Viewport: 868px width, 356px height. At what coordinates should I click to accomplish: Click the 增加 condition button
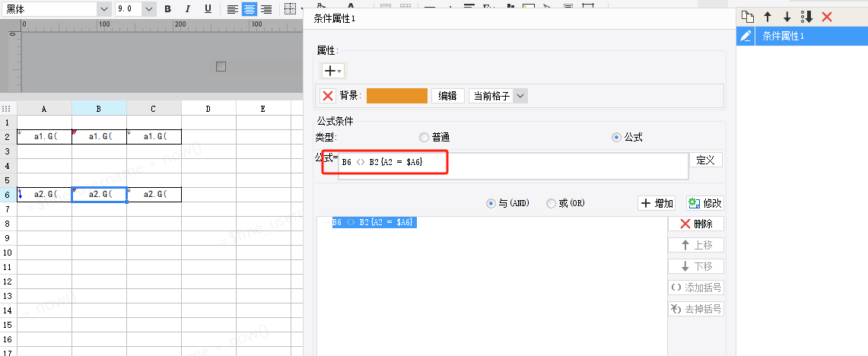click(657, 203)
